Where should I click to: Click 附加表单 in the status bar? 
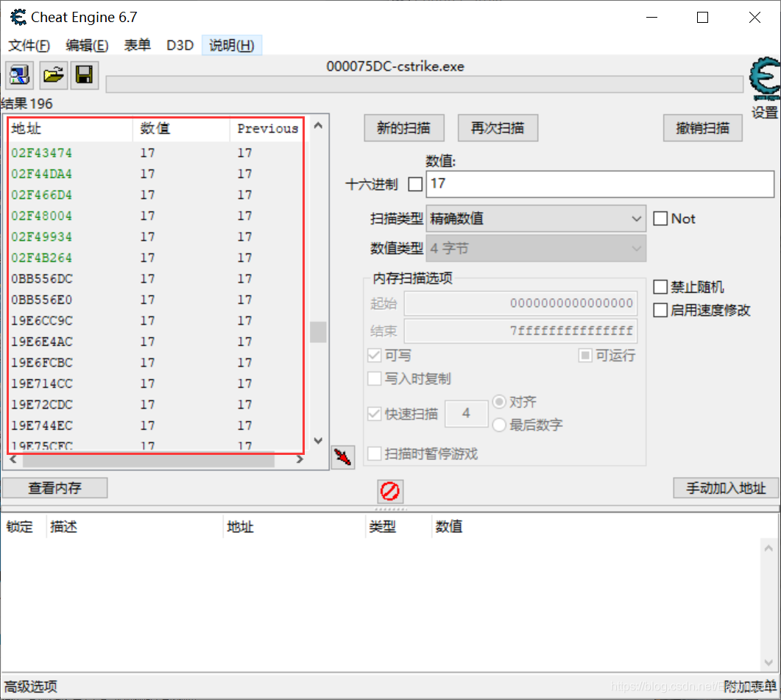click(750, 687)
